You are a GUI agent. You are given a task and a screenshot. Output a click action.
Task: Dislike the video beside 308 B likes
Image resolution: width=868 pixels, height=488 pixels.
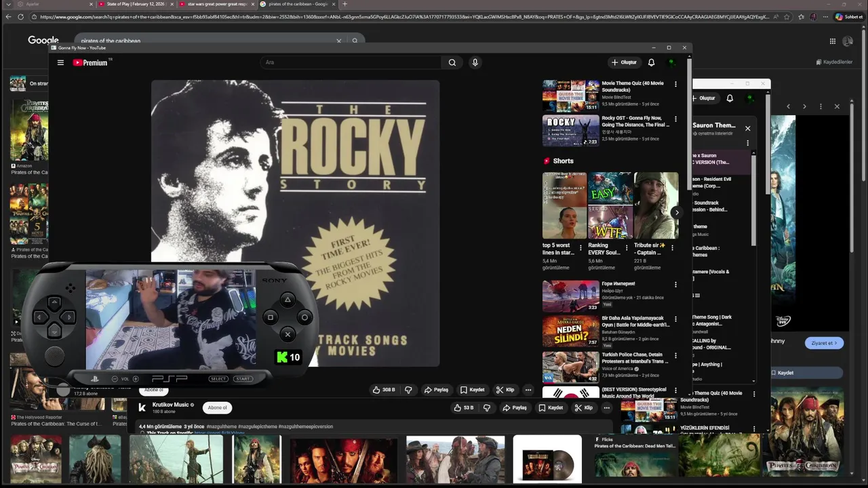tap(408, 390)
